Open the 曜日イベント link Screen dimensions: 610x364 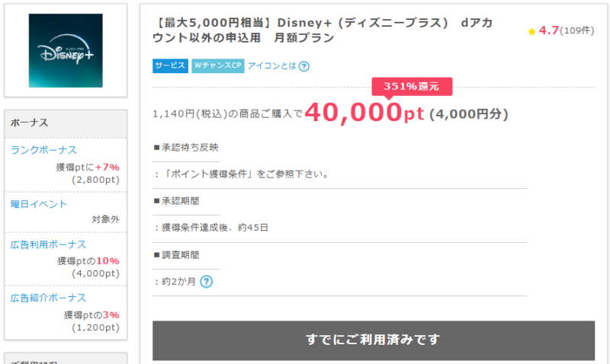(39, 204)
